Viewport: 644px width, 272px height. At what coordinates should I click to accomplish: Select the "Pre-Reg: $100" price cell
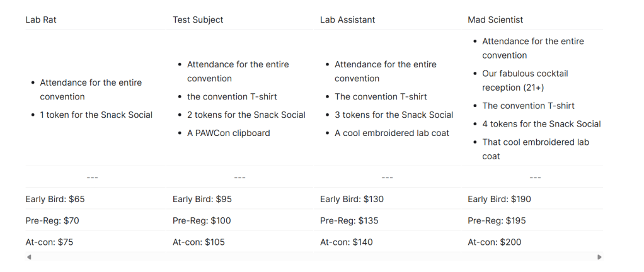(202, 220)
